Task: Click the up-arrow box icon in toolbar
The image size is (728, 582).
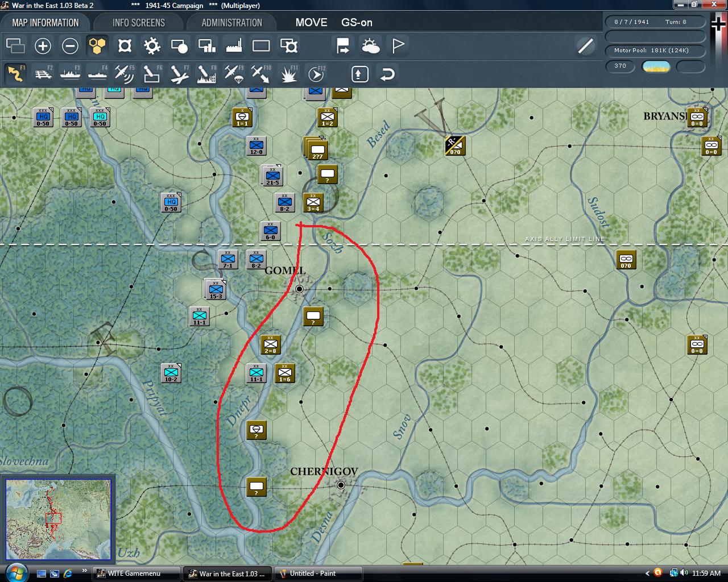Action: (x=360, y=74)
